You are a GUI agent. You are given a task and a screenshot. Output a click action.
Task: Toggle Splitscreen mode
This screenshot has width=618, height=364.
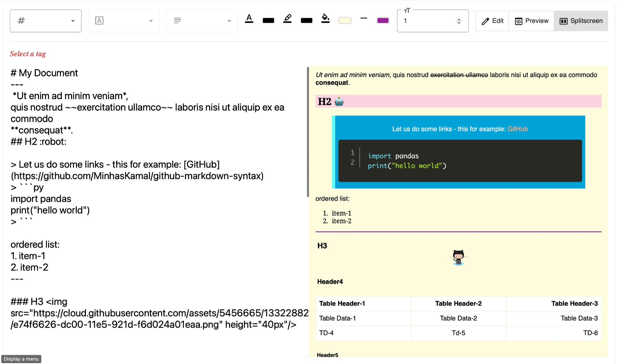click(581, 21)
